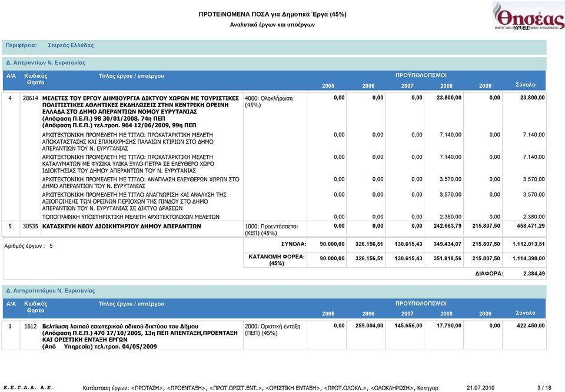Click the amount 242.663,79
Image resolution: width=565 pixels, height=392 pixels.
tap(447, 226)
